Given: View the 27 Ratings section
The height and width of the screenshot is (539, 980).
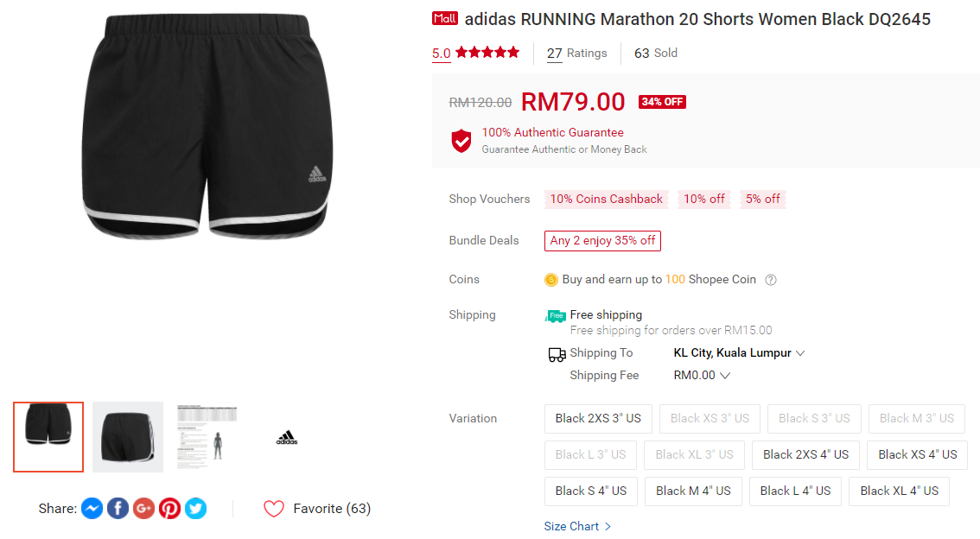Looking at the screenshot, I should (x=576, y=54).
